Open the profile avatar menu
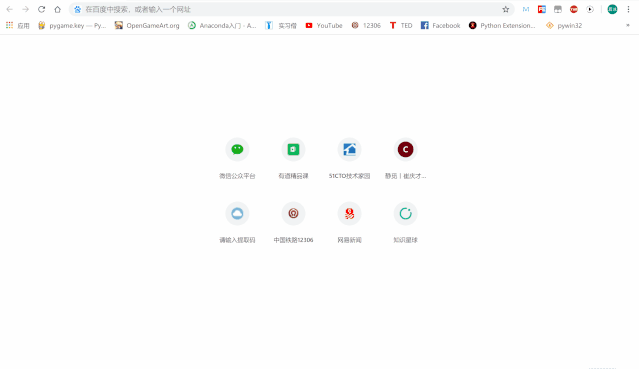This screenshot has height=369, width=639. tap(612, 9)
